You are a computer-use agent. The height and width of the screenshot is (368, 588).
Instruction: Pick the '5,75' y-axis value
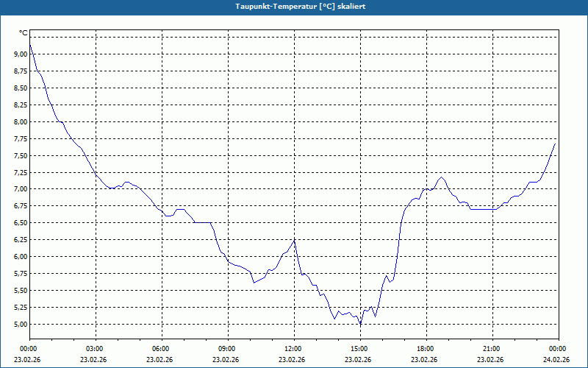pos(21,273)
